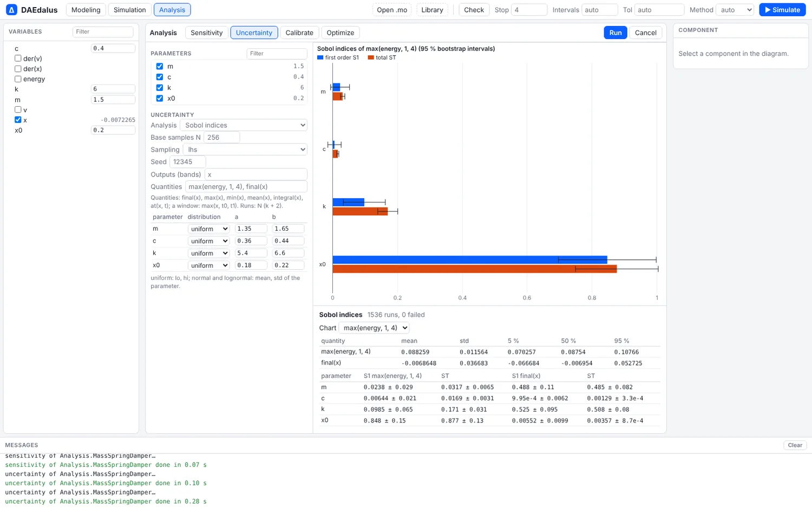The width and height of the screenshot is (812, 508).
Task: Open the Analysis type dropdown showing Sobol indices
Action: tap(244, 125)
